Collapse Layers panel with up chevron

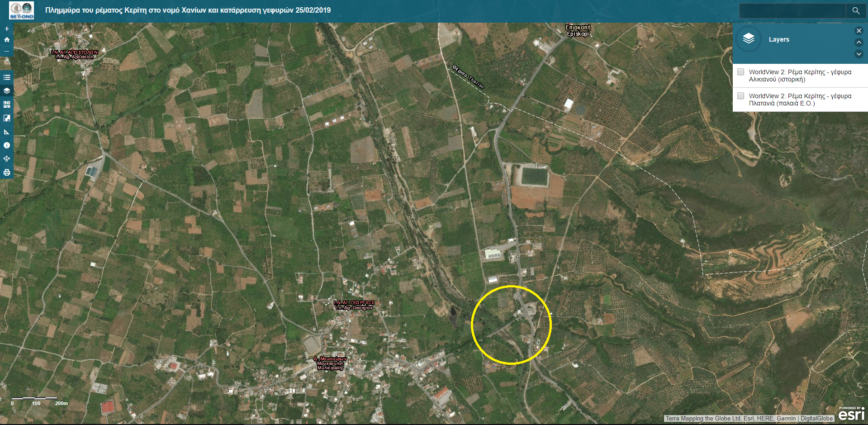coord(859,43)
